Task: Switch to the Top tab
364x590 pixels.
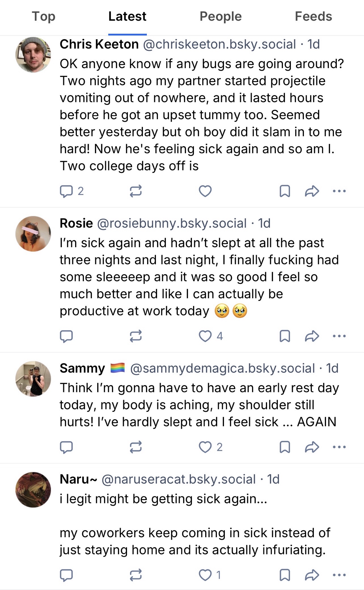Action: pos(44,17)
